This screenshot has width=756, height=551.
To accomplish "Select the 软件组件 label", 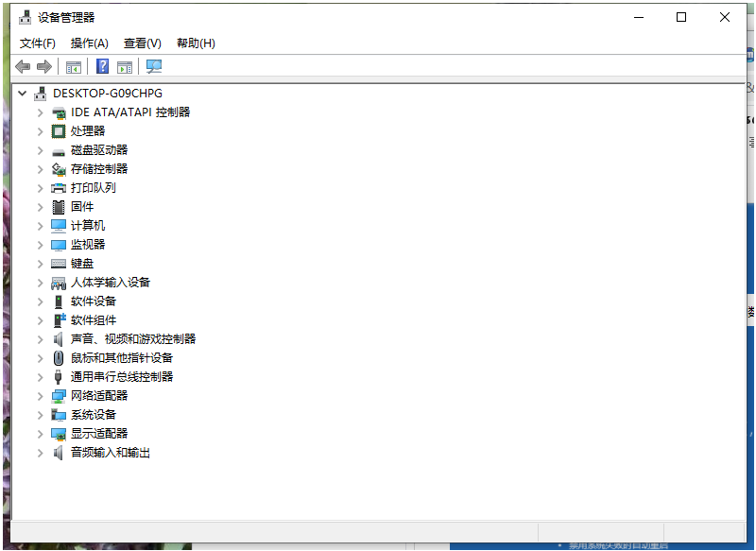I will click(x=94, y=320).
